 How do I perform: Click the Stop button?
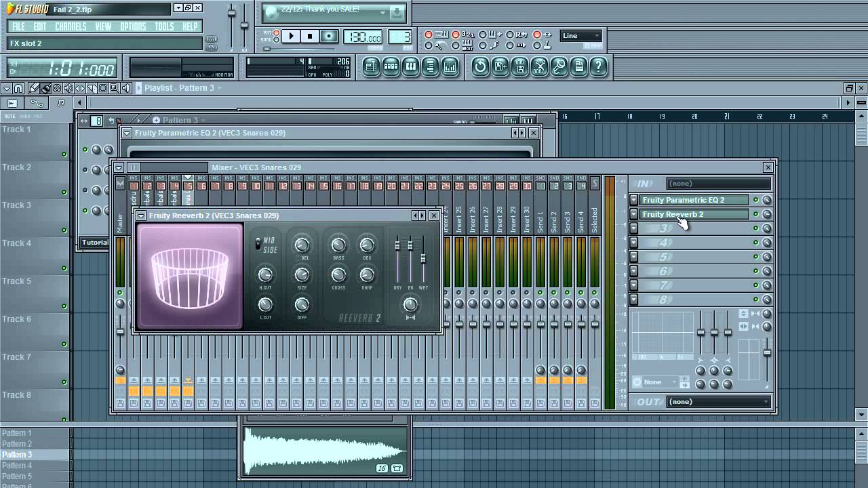tap(310, 36)
